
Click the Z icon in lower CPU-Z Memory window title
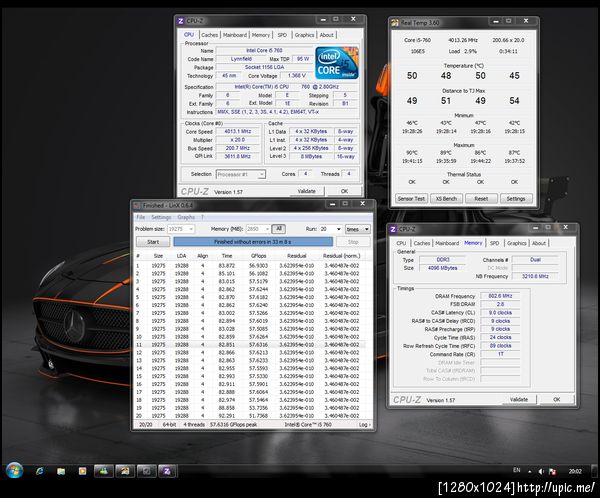tap(393, 229)
